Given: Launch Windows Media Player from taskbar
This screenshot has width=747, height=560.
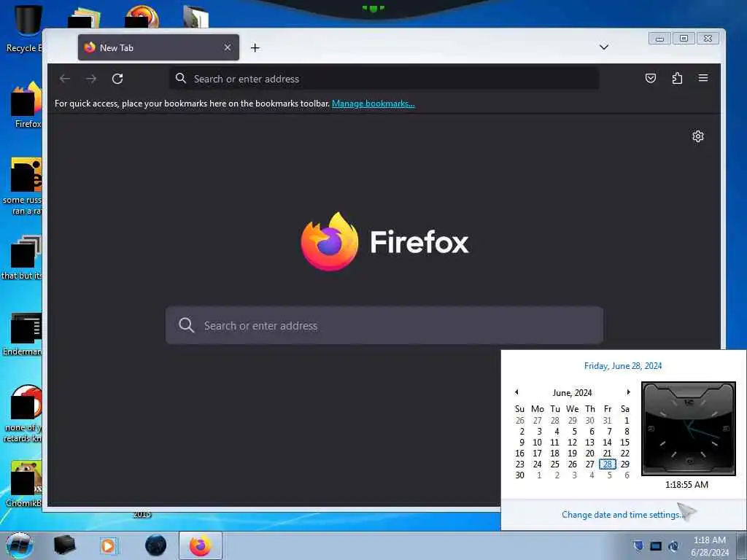Looking at the screenshot, I should (x=108, y=545).
